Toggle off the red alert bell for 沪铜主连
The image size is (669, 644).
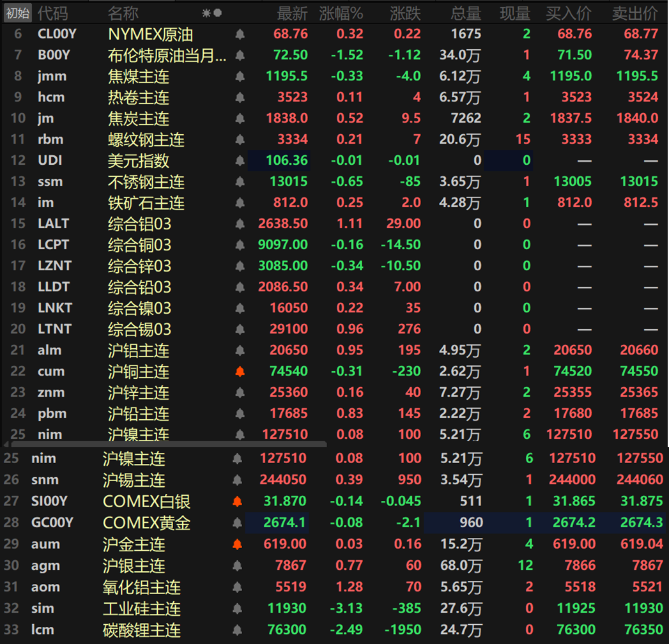240,372
